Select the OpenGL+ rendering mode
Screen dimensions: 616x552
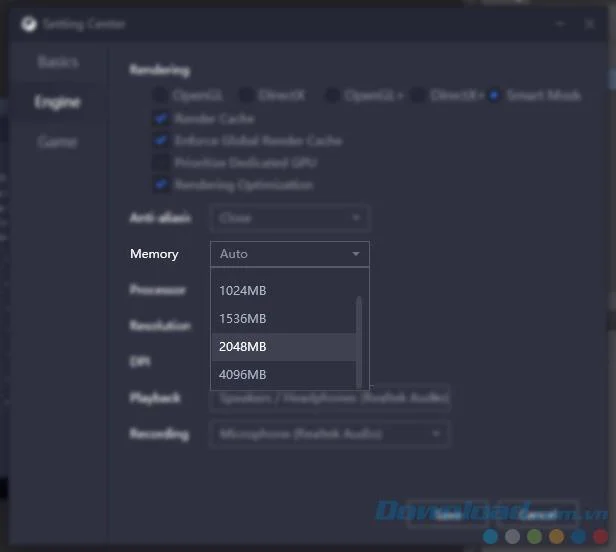[333, 95]
